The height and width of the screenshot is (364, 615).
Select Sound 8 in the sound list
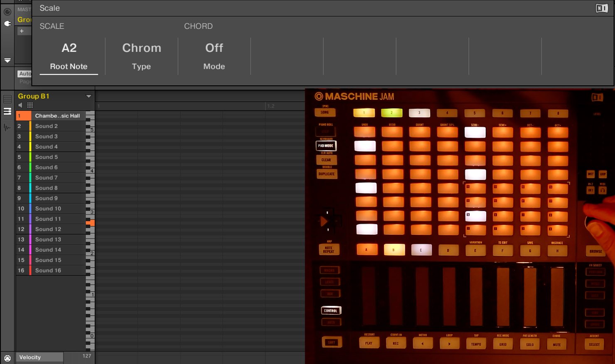pyautogui.click(x=47, y=188)
